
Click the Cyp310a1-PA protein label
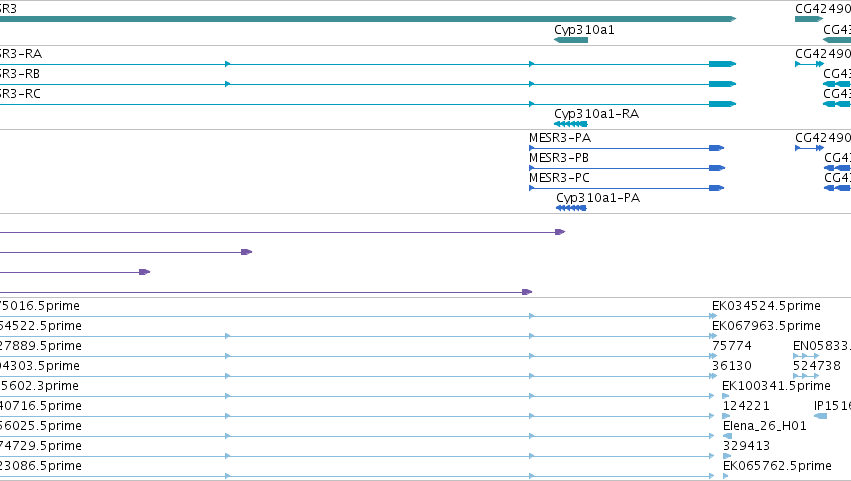click(598, 198)
